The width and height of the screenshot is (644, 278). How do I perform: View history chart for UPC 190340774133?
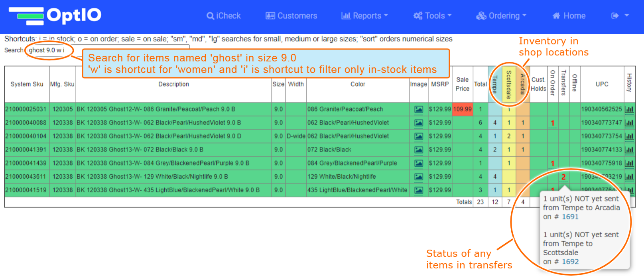pos(629,150)
